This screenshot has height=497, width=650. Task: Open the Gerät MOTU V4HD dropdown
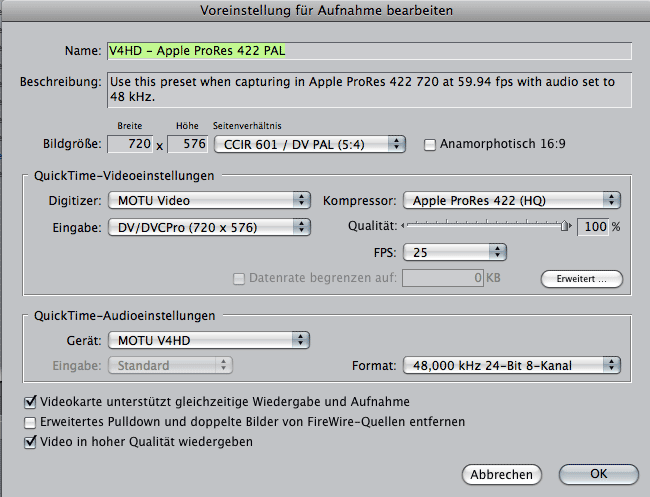pyautogui.click(x=208, y=340)
